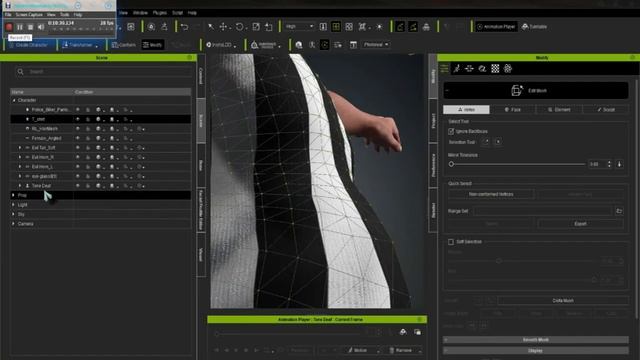Click the Undo arrow icon
The image size is (640, 360).
(184, 27)
